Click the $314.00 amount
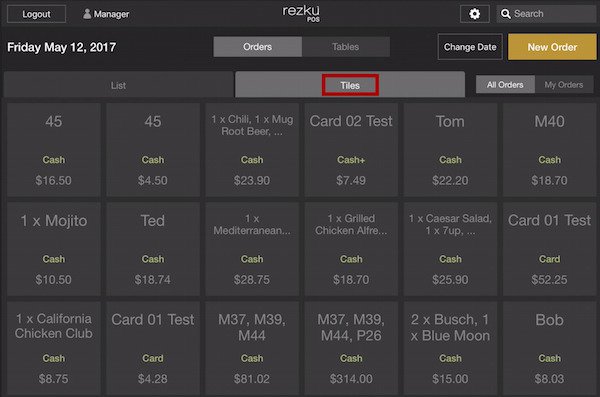This screenshot has height=397, width=600. pyautogui.click(x=351, y=379)
